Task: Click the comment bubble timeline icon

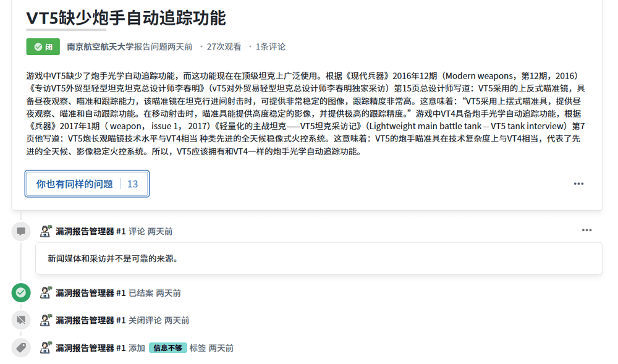Action: (21, 231)
